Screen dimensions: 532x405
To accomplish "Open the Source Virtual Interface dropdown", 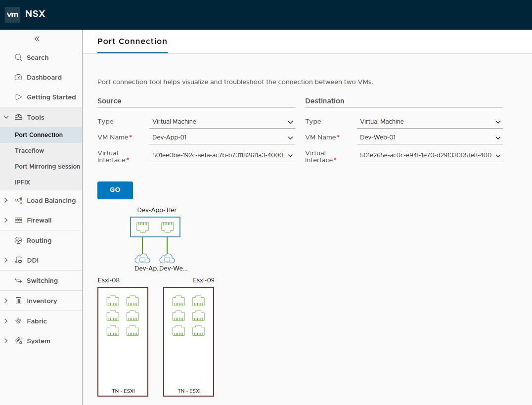I will tap(222, 156).
